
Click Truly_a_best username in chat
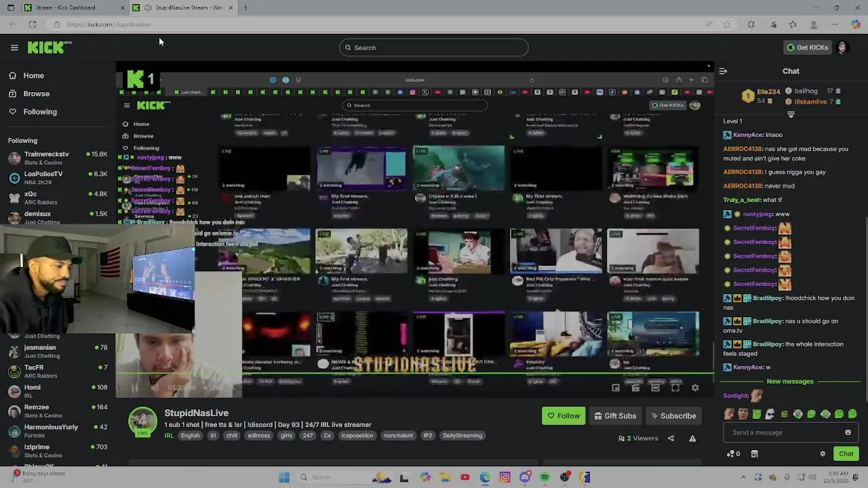741,200
